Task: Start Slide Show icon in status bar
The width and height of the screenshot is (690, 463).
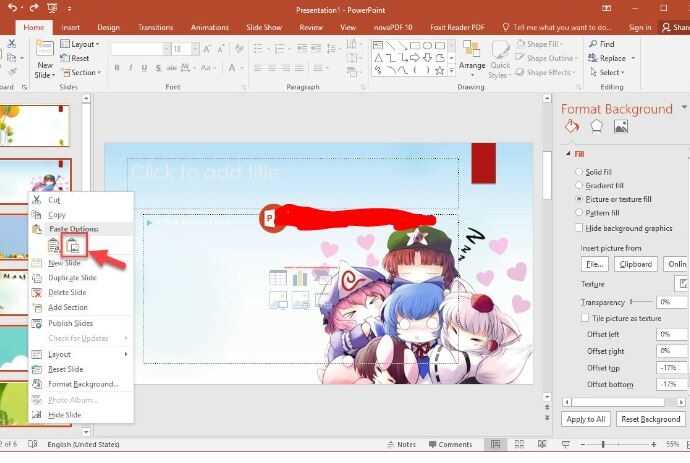Action: click(x=565, y=445)
